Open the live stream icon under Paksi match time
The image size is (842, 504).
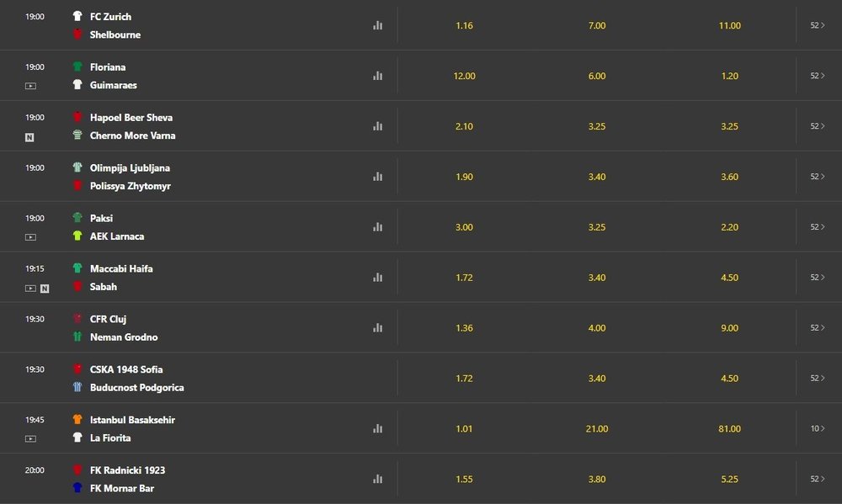(x=30, y=237)
